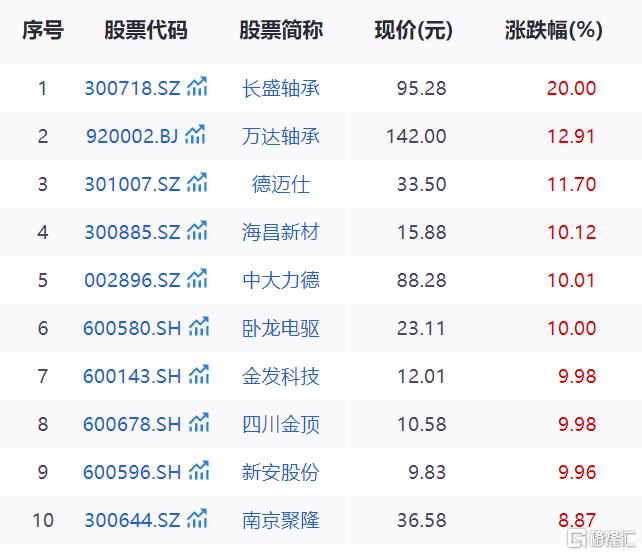Click stock name 万达轴承

tap(281, 136)
